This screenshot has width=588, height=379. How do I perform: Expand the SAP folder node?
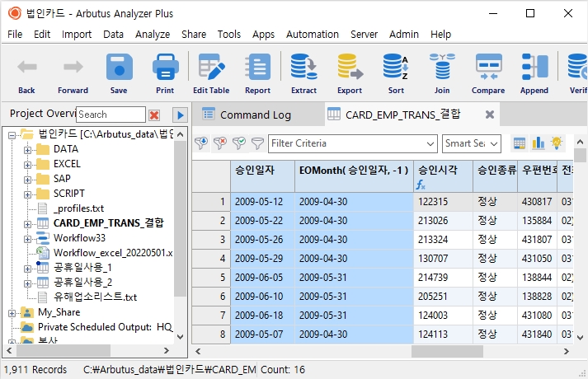coord(27,180)
